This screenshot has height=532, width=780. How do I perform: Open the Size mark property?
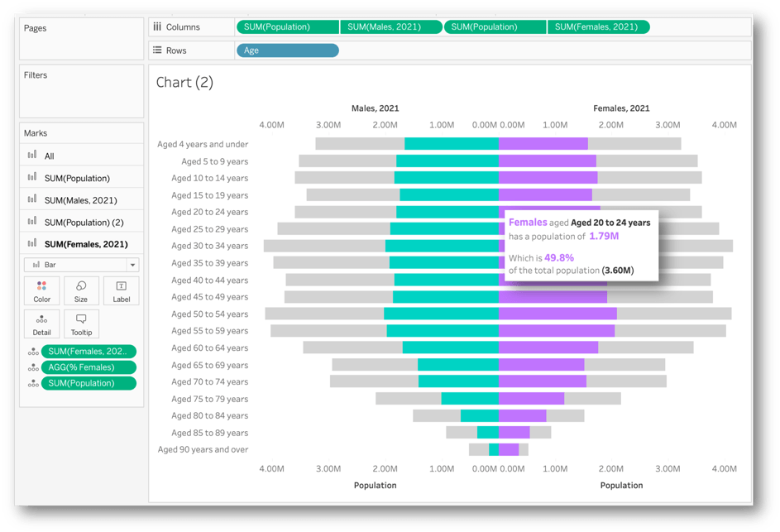[x=81, y=291]
